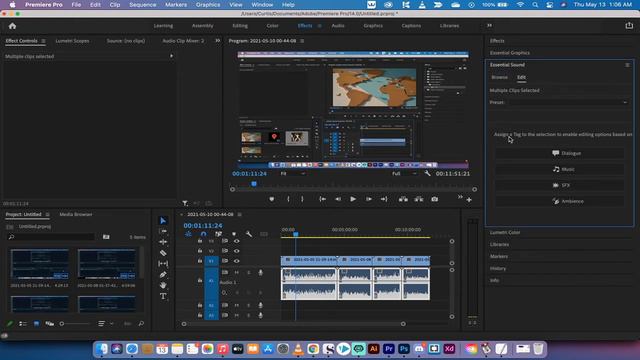Show more Effect Controls panel tabs
This screenshot has height=360, width=640.
pos(218,41)
